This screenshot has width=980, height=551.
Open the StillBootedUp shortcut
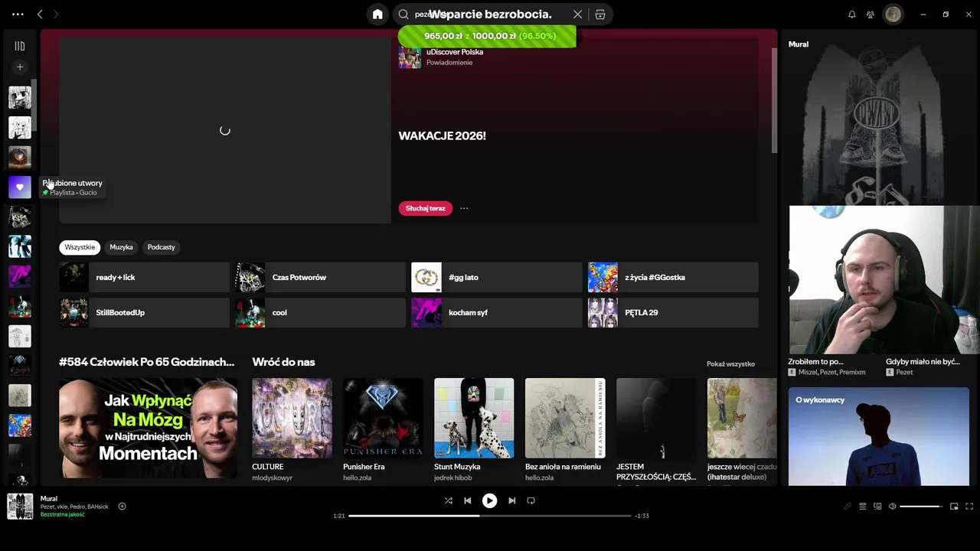pos(144,312)
